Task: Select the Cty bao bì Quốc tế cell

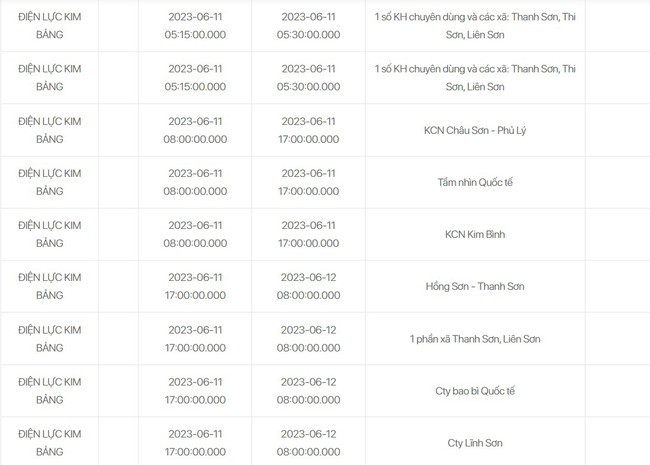Action: (x=476, y=390)
